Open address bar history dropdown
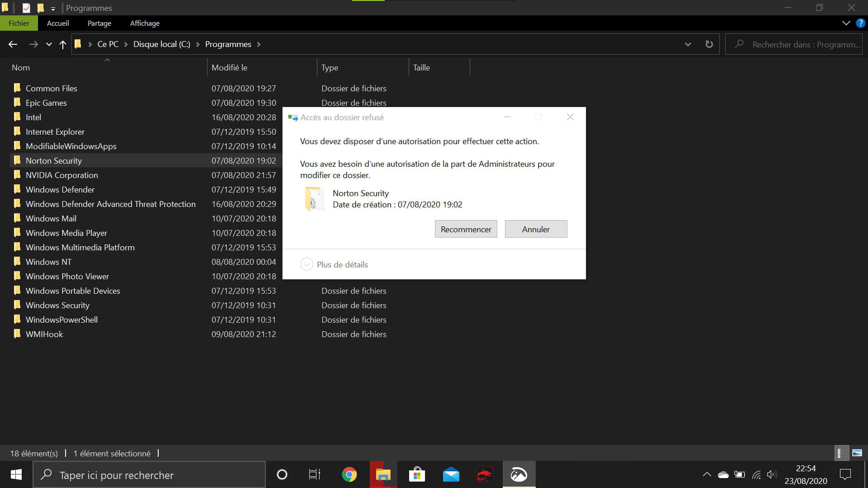The image size is (868, 488). pyautogui.click(x=688, y=44)
